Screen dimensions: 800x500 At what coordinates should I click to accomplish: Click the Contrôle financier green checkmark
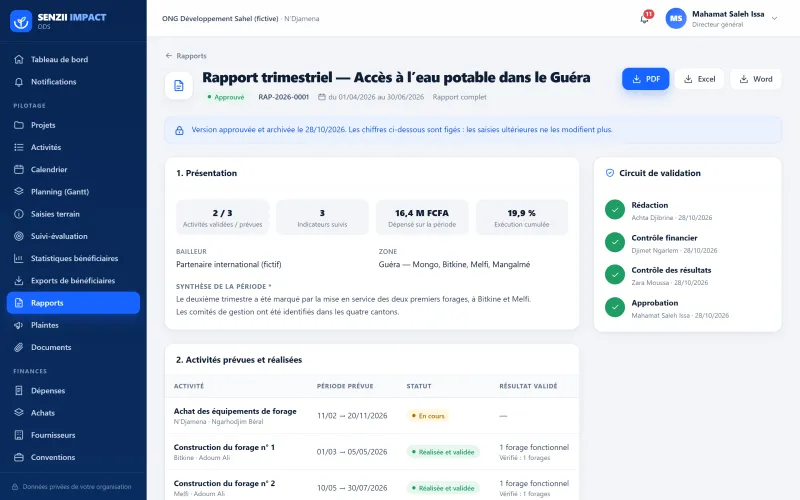pyautogui.click(x=615, y=242)
